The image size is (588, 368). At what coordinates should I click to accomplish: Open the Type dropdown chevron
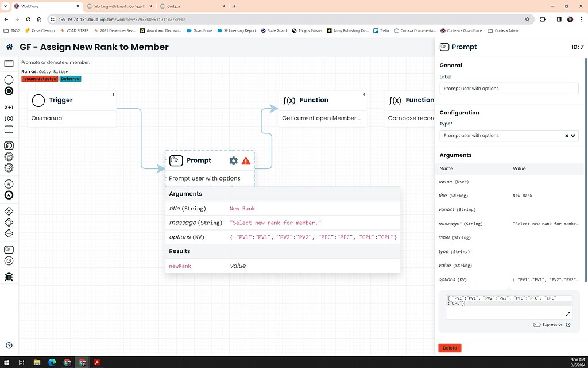(573, 136)
